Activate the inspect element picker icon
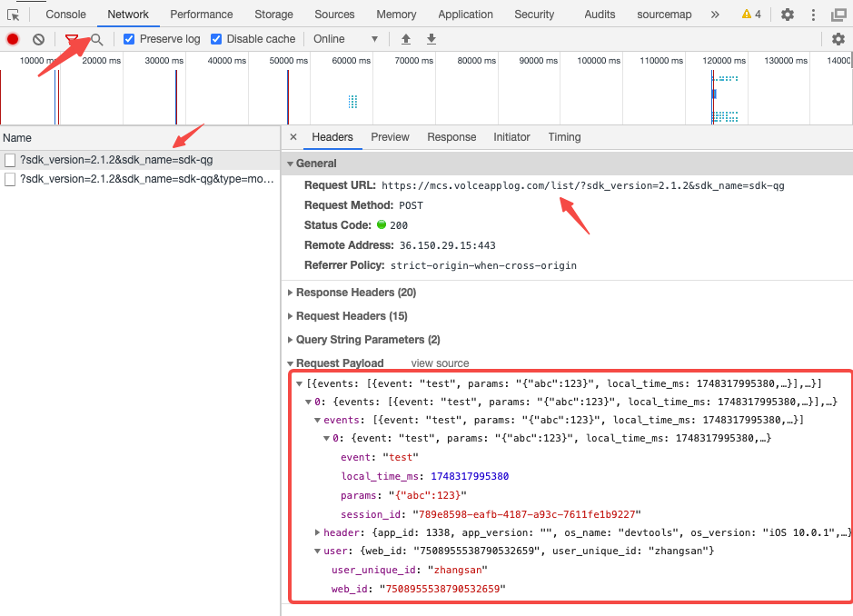The width and height of the screenshot is (853, 616). coord(14,15)
